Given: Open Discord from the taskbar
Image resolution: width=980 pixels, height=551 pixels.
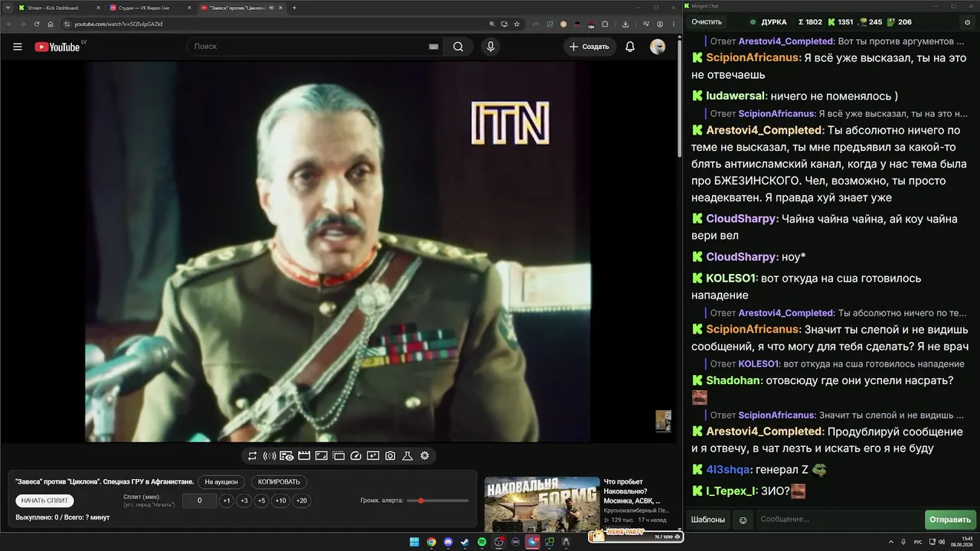Looking at the screenshot, I should (x=448, y=542).
